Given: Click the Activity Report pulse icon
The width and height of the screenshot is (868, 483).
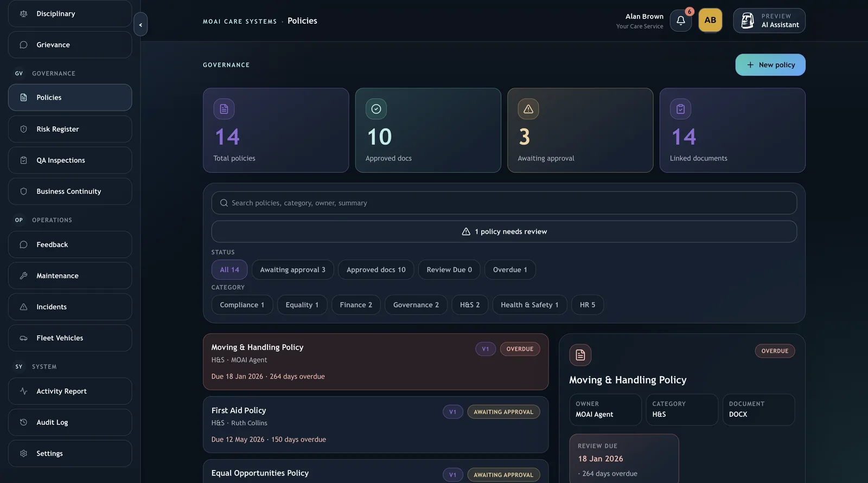Looking at the screenshot, I should [x=23, y=391].
